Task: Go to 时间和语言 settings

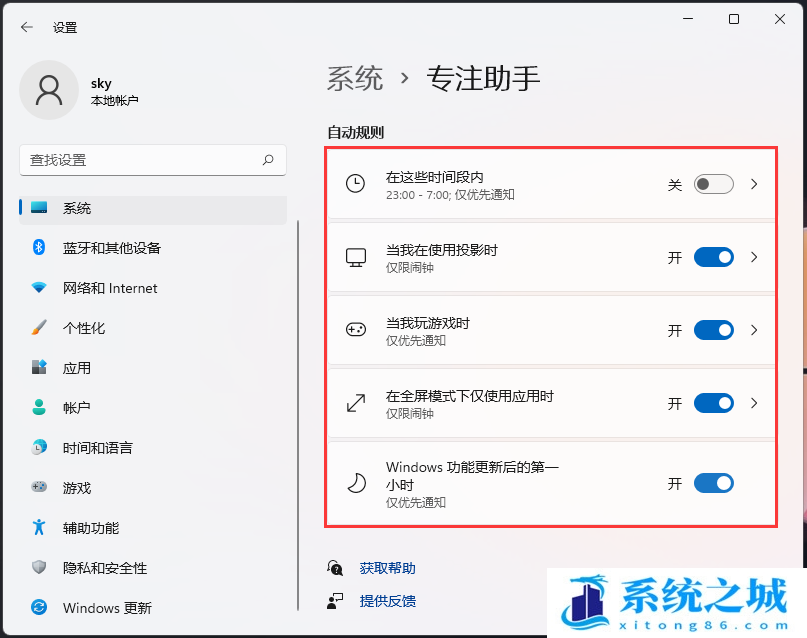Action: (153, 448)
